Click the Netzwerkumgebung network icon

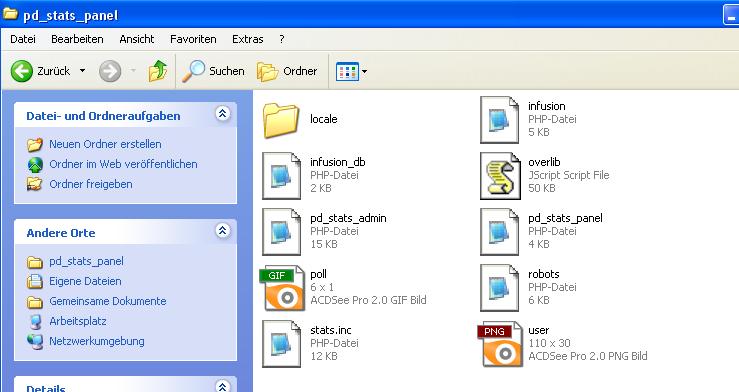pos(35,341)
